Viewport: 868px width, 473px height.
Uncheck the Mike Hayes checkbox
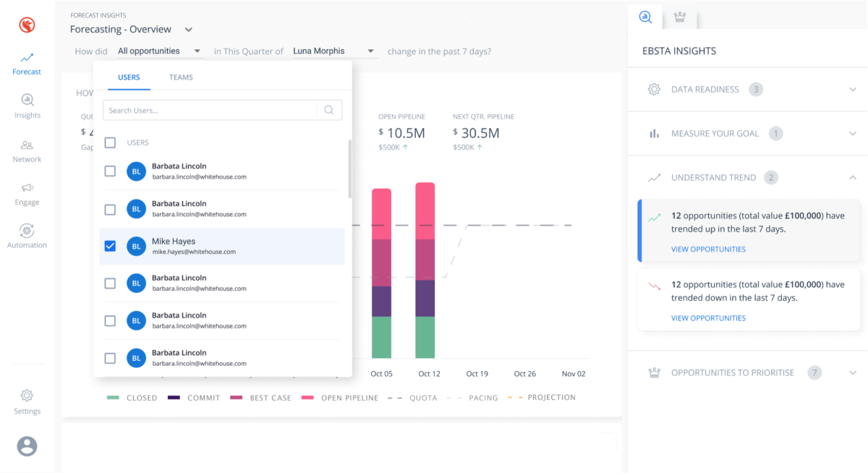(x=110, y=246)
